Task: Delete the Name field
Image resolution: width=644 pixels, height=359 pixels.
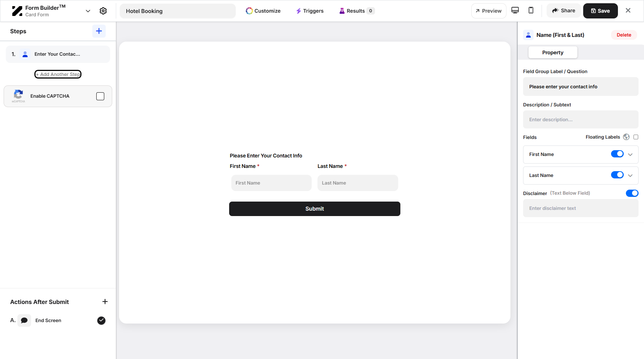Action: coord(624,35)
